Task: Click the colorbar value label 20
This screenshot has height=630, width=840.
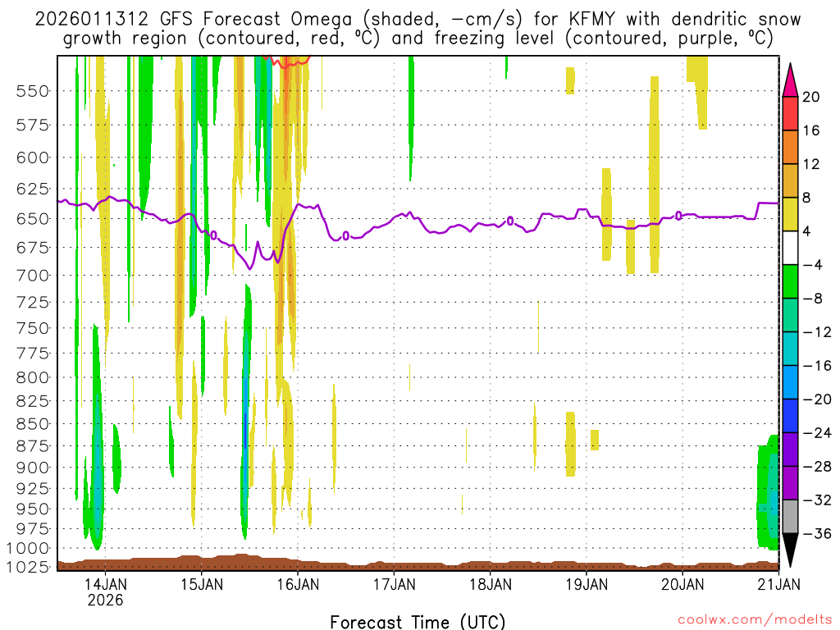Action: 811,97
